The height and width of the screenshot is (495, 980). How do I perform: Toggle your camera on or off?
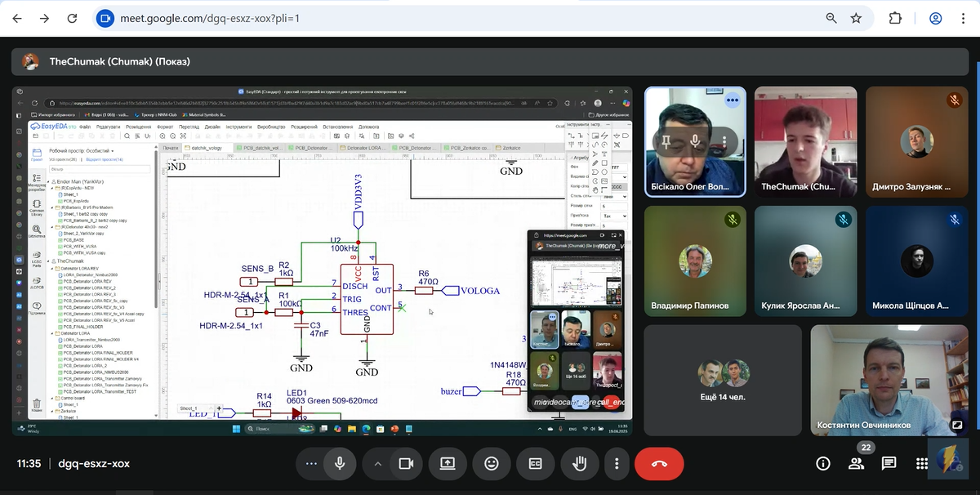click(x=405, y=463)
